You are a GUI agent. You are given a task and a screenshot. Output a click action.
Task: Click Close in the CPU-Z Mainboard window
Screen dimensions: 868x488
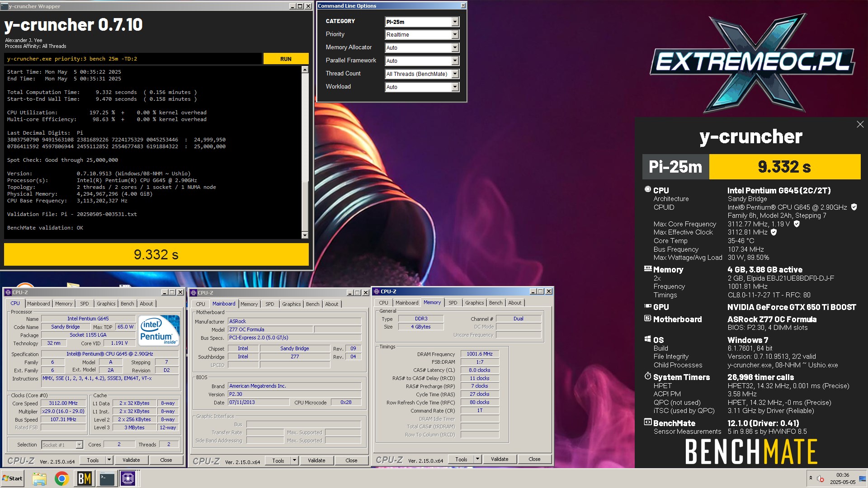(351, 461)
